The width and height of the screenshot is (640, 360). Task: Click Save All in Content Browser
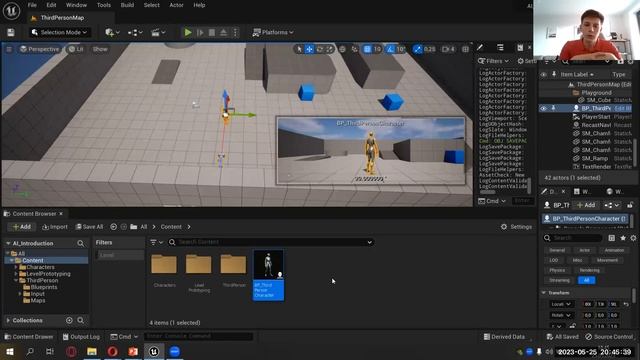point(89,227)
